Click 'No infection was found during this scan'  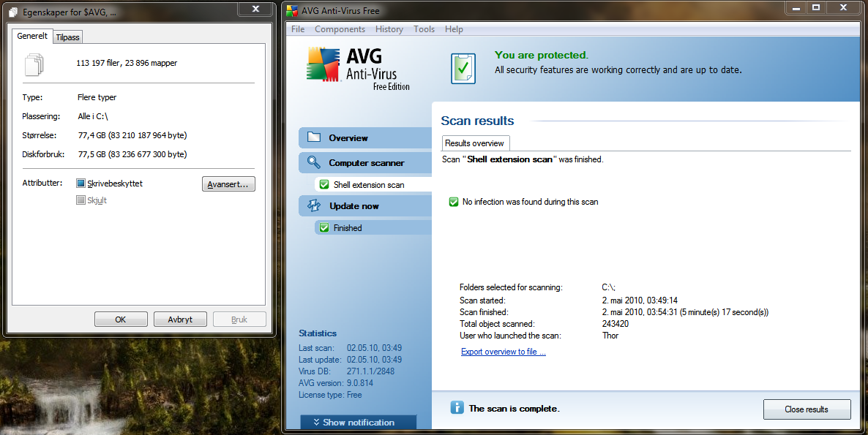click(531, 202)
